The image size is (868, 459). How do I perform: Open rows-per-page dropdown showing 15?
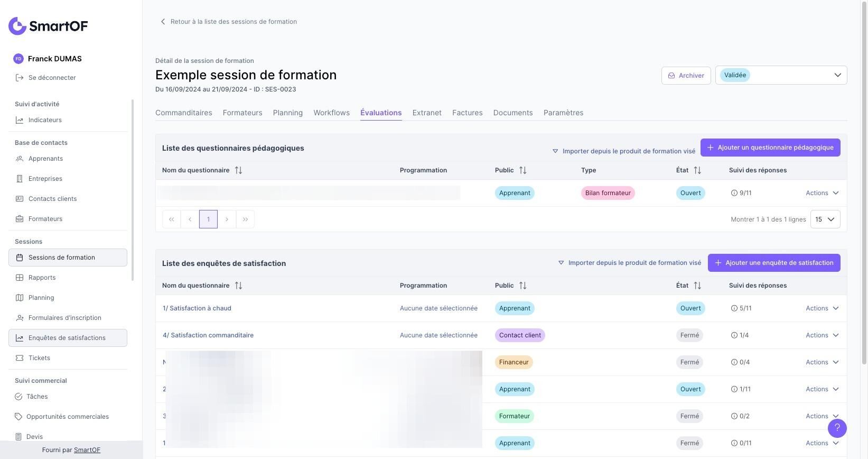[x=825, y=219]
